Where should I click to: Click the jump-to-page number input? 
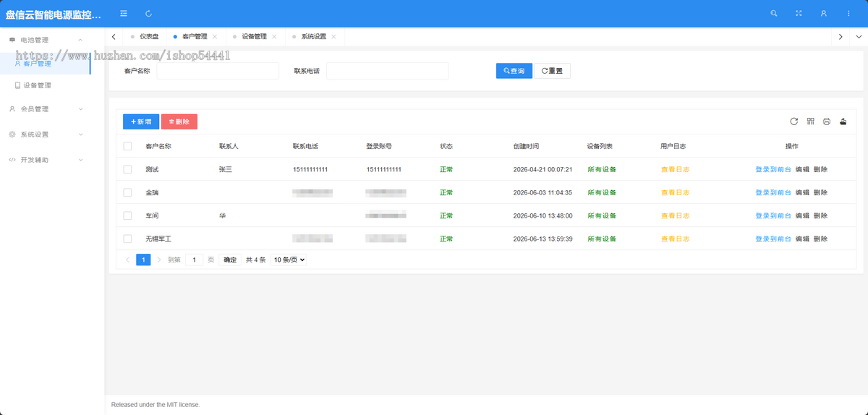coord(194,260)
